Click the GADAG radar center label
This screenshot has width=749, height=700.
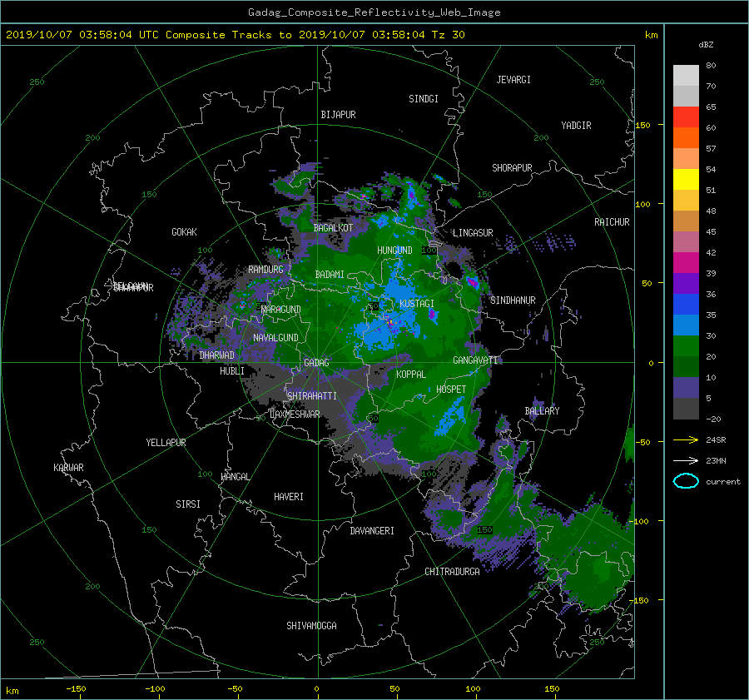[x=316, y=363]
